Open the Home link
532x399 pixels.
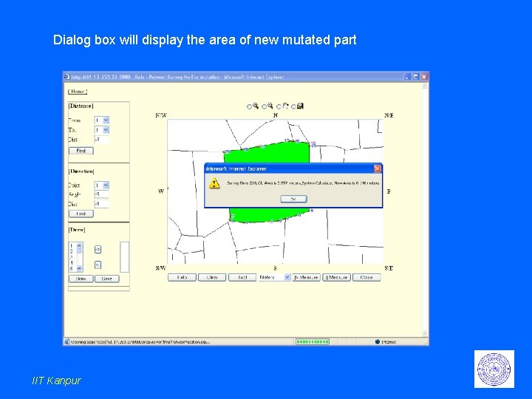click(x=78, y=92)
